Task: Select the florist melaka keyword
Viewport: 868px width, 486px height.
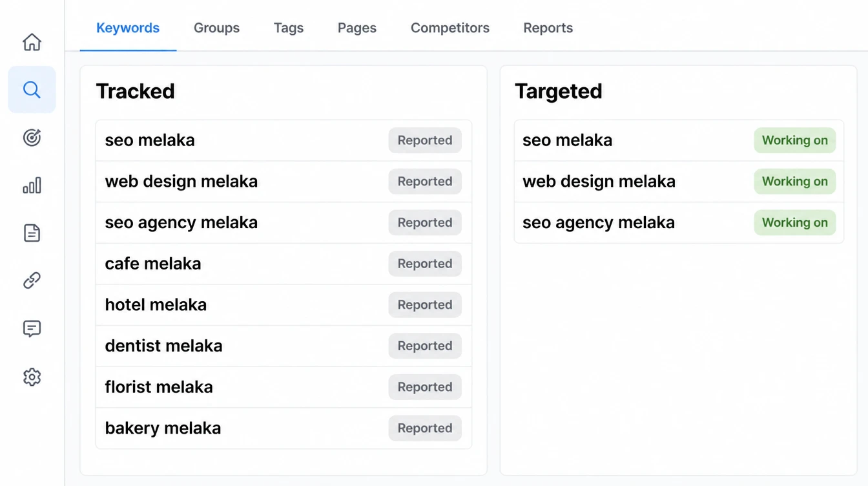Action: (159, 387)
